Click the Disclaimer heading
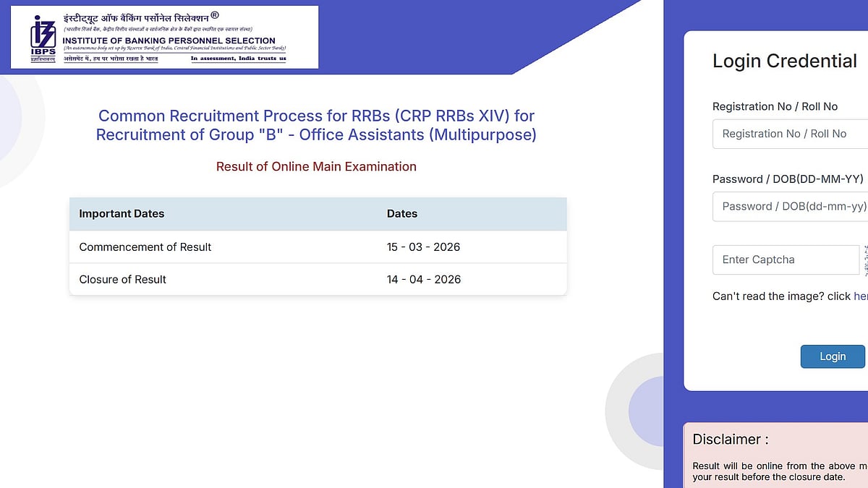This screenshot has height=488, width=868. coord(731,439)
